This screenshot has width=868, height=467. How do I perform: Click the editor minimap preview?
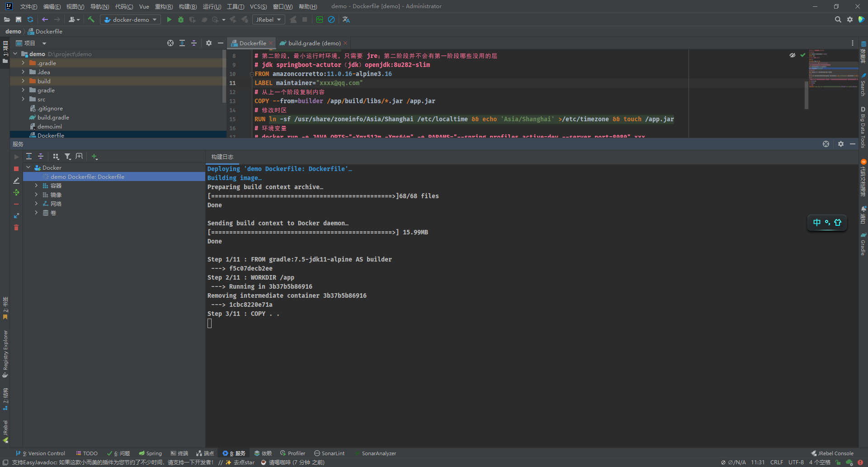pos(833,68)
